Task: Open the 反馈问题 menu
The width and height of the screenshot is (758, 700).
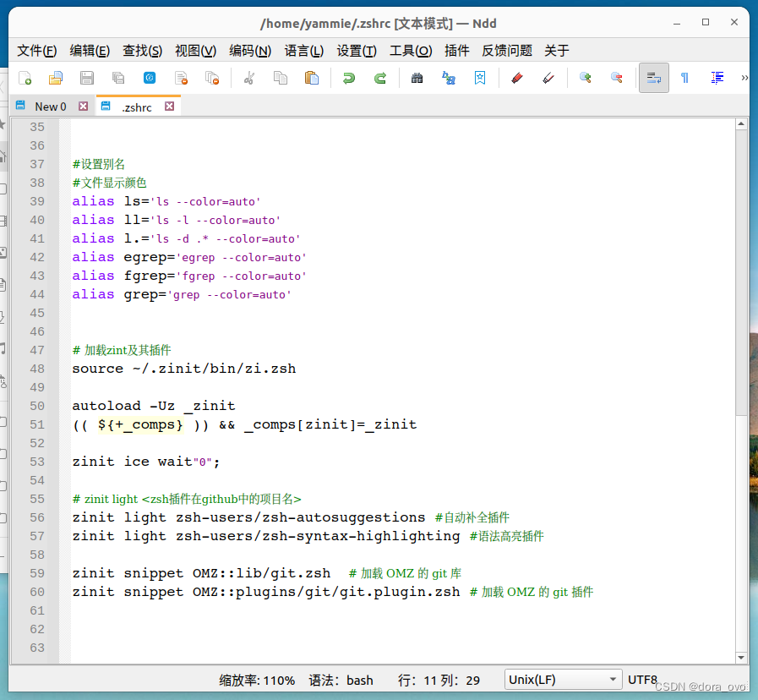Action: [507, 51]
